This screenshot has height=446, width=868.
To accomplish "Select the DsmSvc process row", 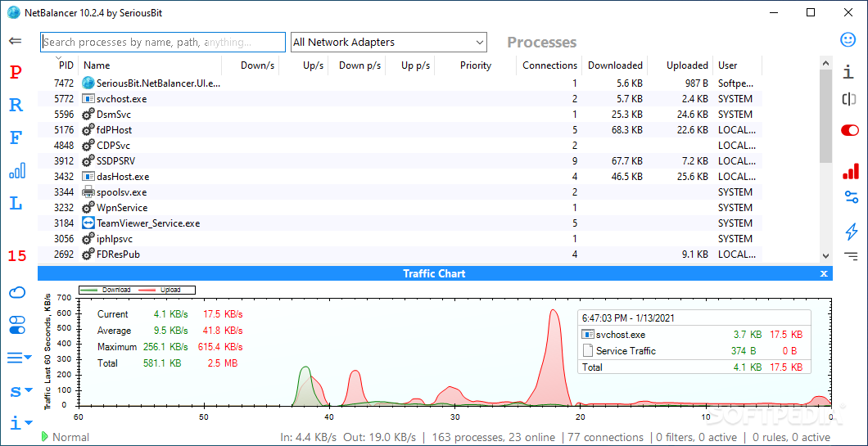I will click(x=400, y=115).
